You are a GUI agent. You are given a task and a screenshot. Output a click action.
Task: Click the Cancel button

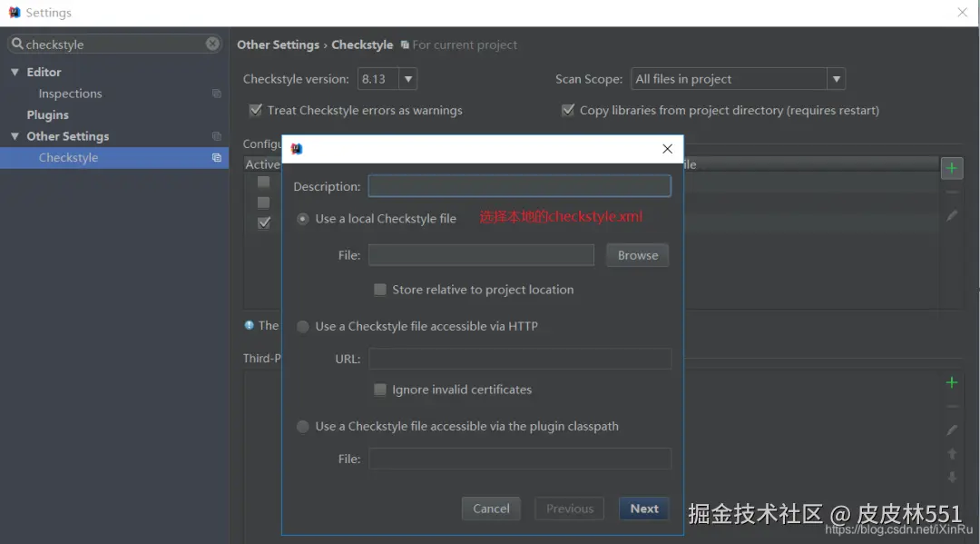(491, 509)
